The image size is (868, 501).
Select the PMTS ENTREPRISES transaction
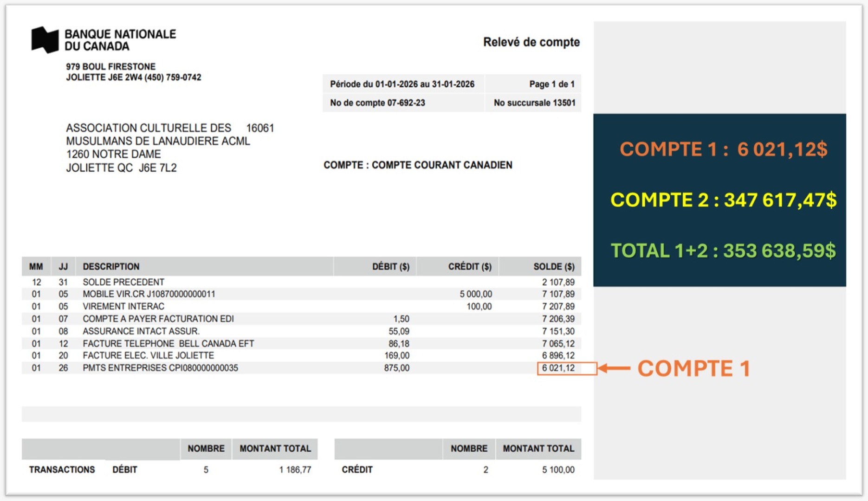[160, 368]
